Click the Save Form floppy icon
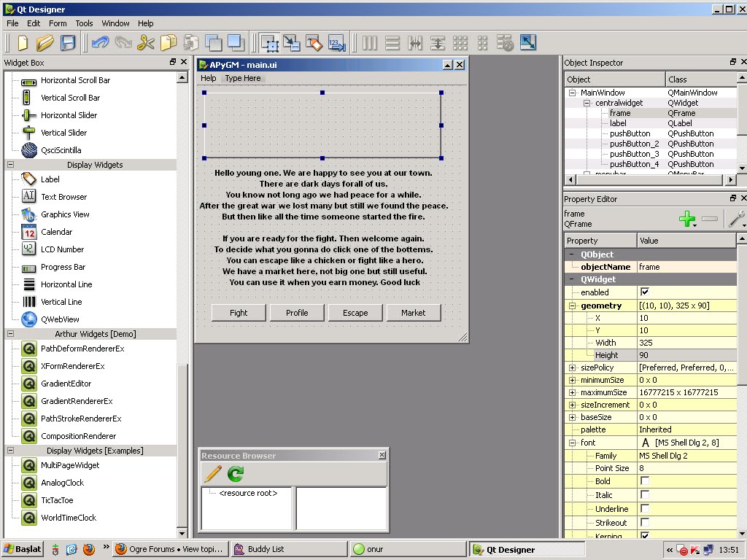This screenshot has width=747, height=560. 68,43
